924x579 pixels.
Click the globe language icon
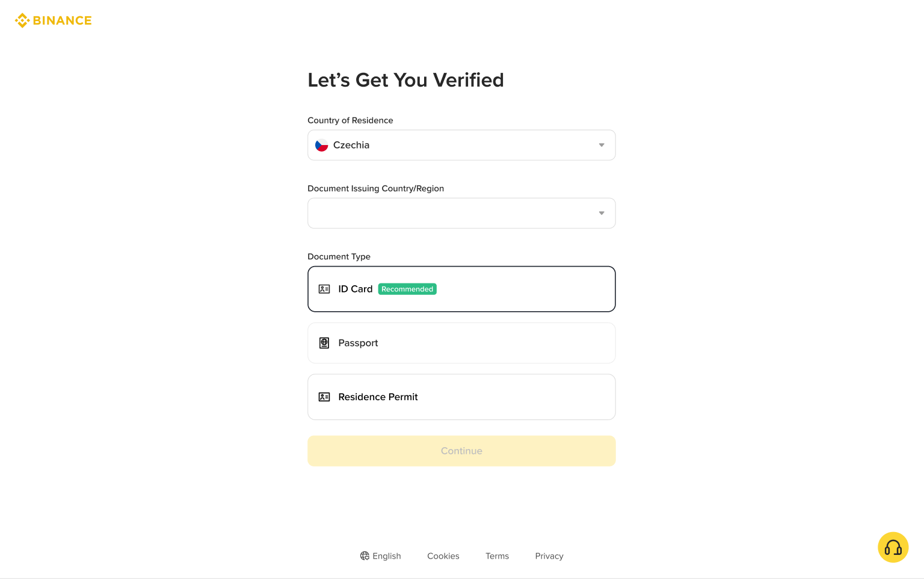coord(365,556)
